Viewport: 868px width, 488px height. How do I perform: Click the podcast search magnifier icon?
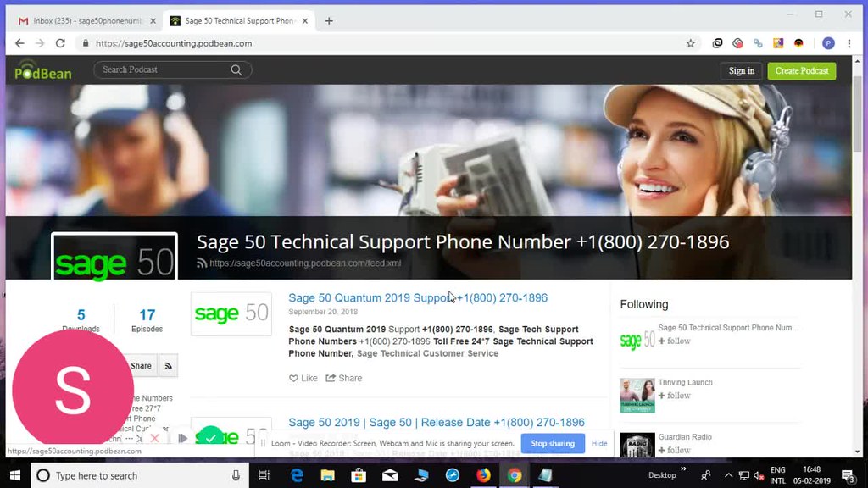(x=236, y=70)
